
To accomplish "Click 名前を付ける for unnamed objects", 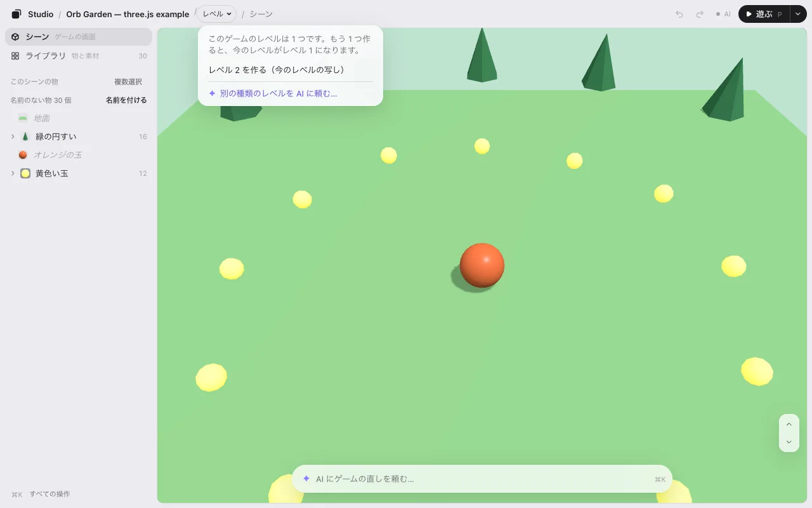I will click(126, 100).
